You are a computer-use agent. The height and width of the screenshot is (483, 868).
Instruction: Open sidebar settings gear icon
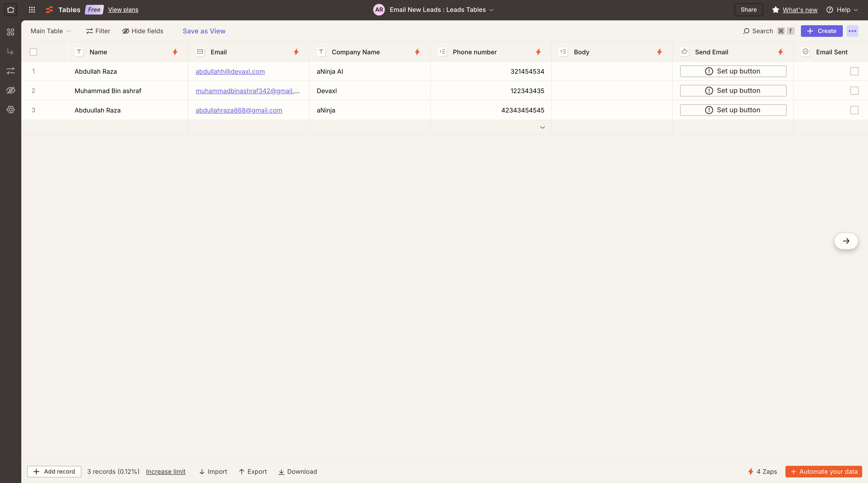pos(10,110)
